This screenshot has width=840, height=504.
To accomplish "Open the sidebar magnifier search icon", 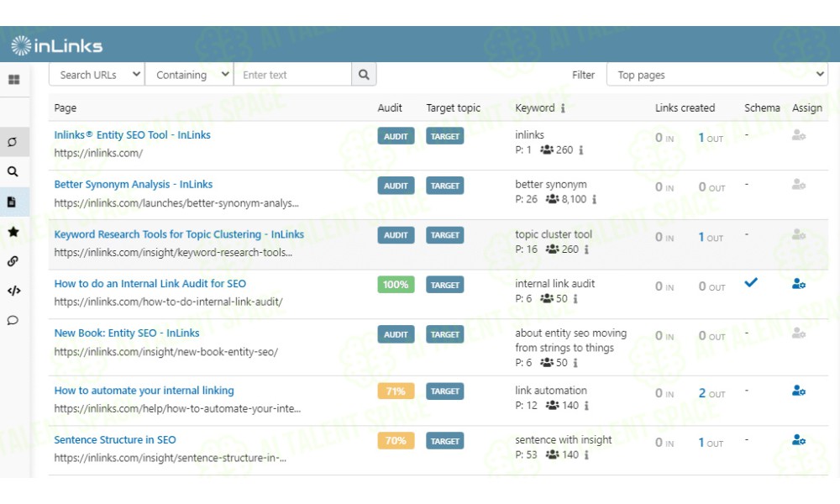I will [13, 171].
